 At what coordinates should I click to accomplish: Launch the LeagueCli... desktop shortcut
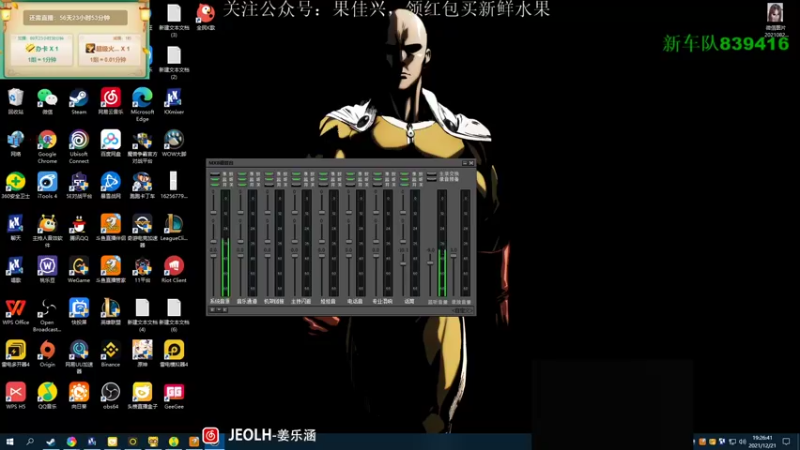[173, 227]
